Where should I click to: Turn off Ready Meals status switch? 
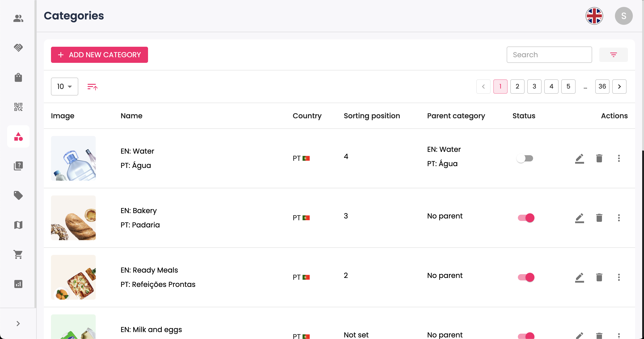[x=526, y=277]
